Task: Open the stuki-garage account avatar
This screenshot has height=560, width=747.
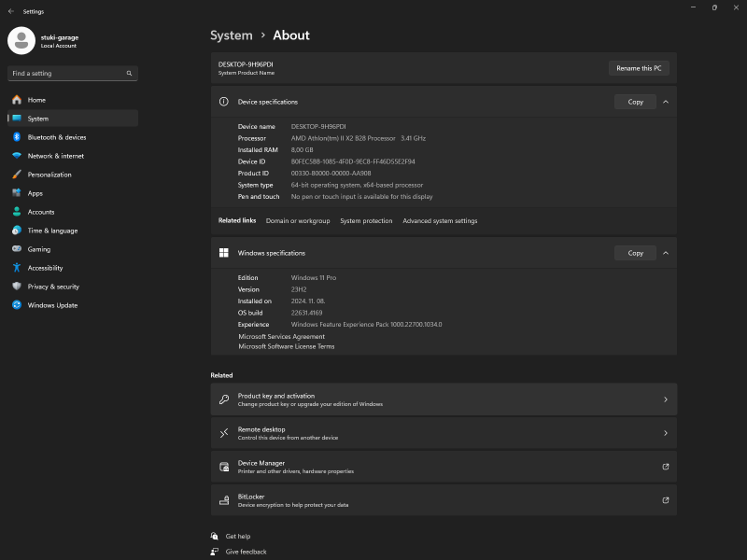Action: (21, 40)
